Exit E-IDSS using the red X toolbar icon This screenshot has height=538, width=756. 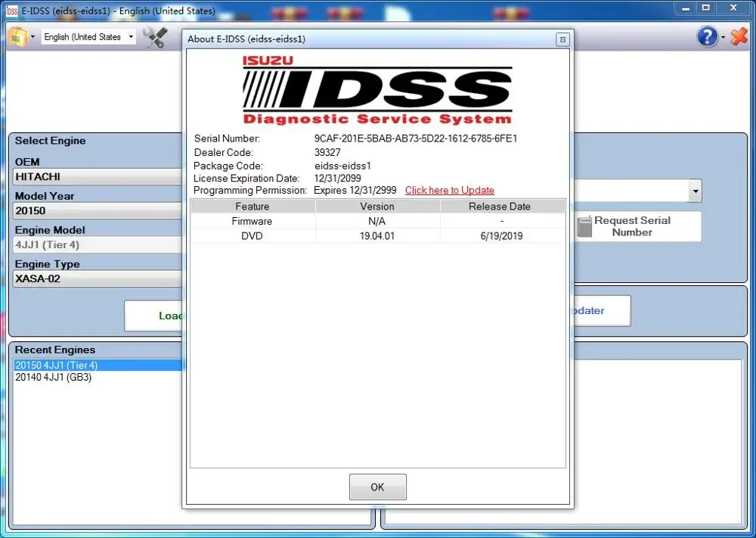coord(739,36)
